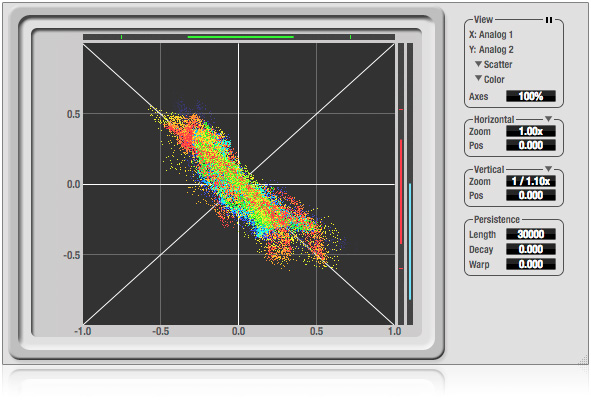Click the cyan vertical range bar
The width and height of the screenshot is (591, 407).
(410, 242)
